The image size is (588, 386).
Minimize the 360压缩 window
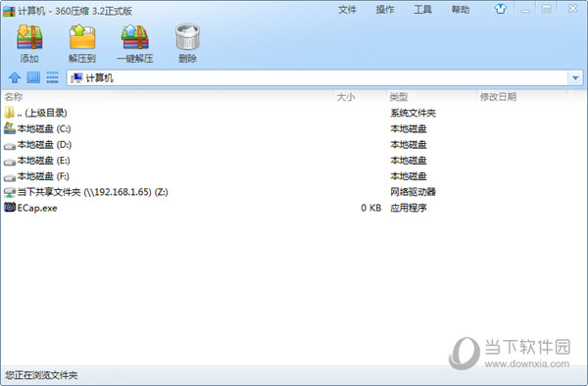pos(525,10)
